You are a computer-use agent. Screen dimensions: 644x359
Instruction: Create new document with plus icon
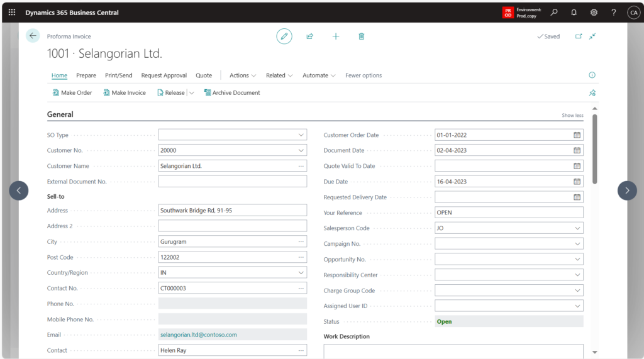click(x=336, y=36)
